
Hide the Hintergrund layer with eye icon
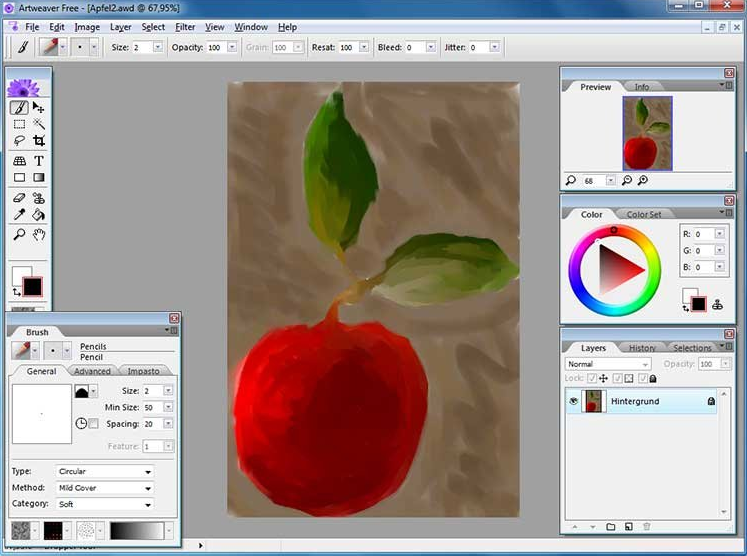coord(574,401)
